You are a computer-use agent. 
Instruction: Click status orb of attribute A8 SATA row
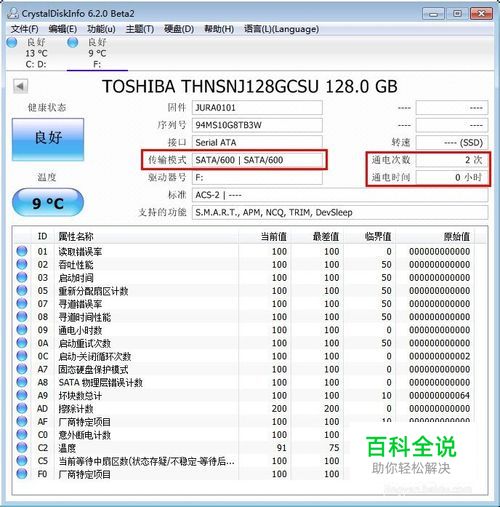(22, 382)
